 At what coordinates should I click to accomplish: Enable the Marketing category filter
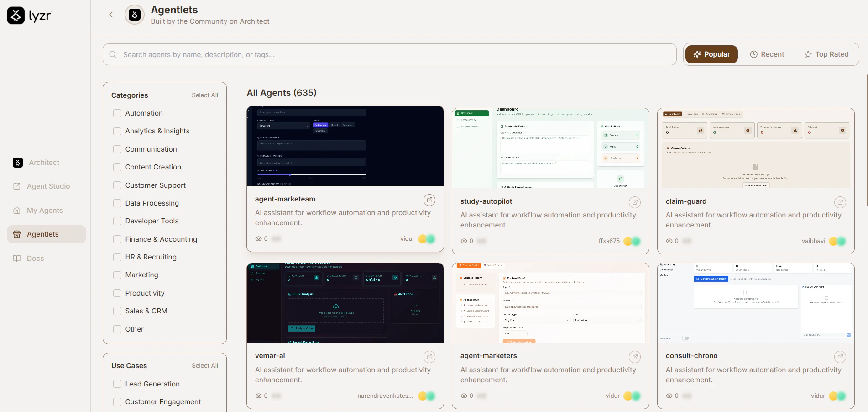[117, 275]
